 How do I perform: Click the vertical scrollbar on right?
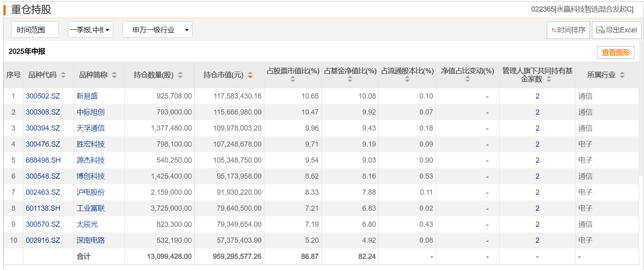coord(641,108)
